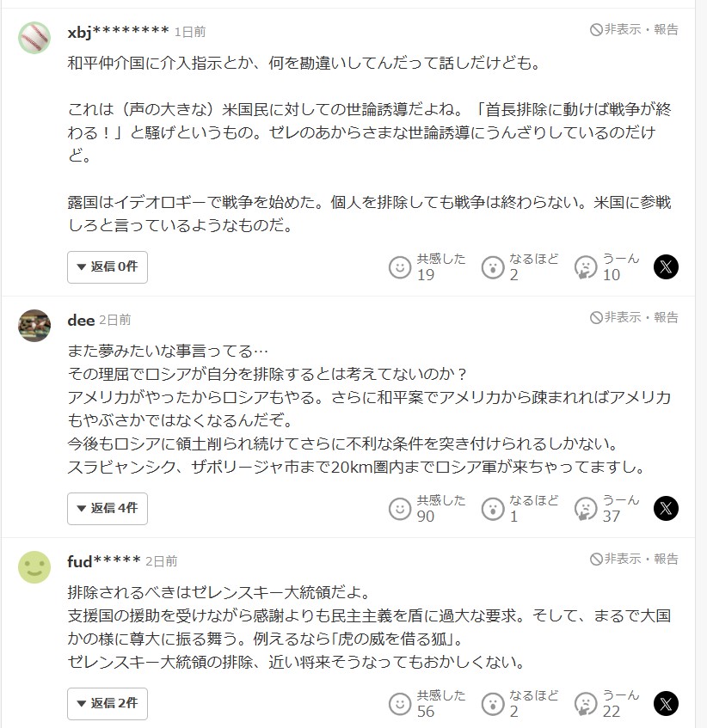This screenshot has width=707, height=728.
Task: Share fud's comment on X
Action: (x=666, y=703)
